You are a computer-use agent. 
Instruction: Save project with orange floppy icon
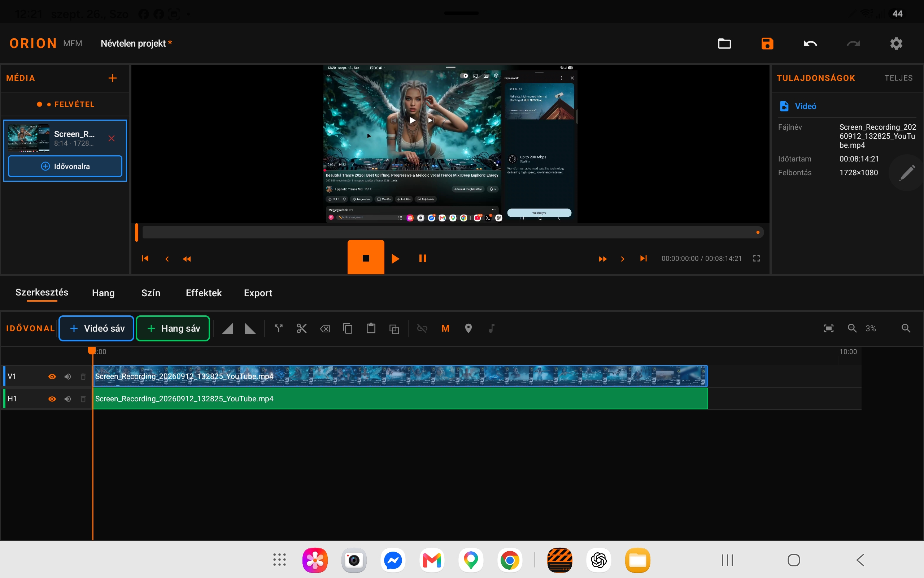click(767, 44)
